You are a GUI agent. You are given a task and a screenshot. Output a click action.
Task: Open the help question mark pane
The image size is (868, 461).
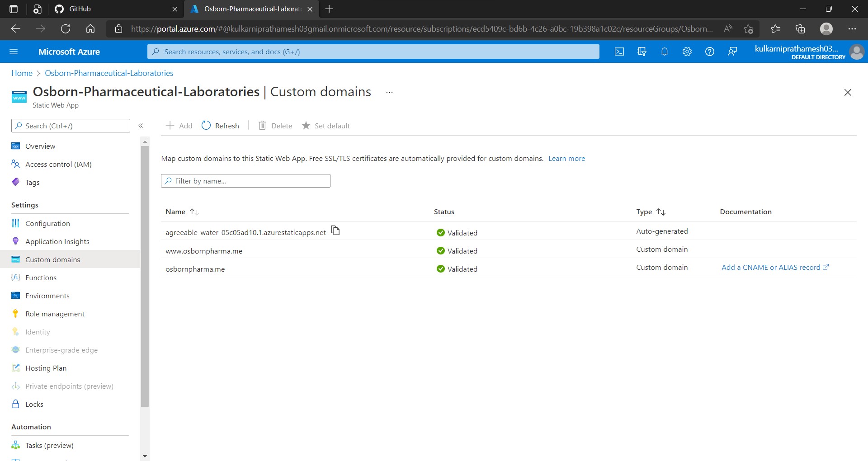[709, 52]
